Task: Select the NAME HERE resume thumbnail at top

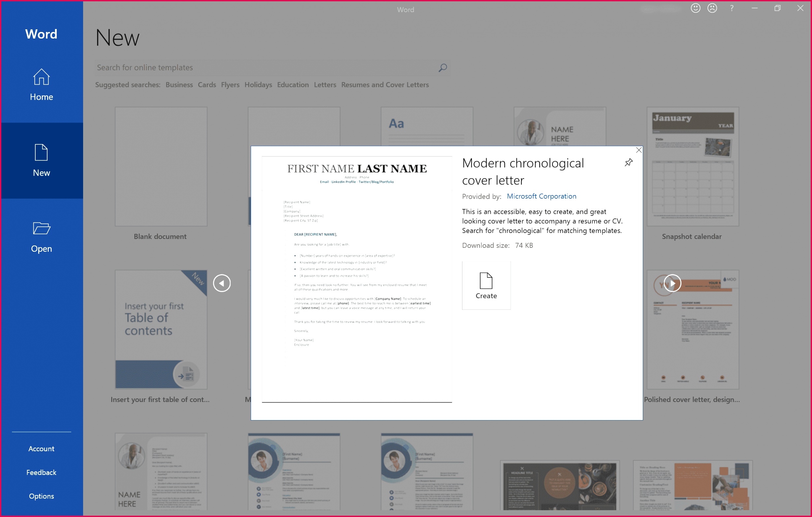Action: (x=559, y=127)
